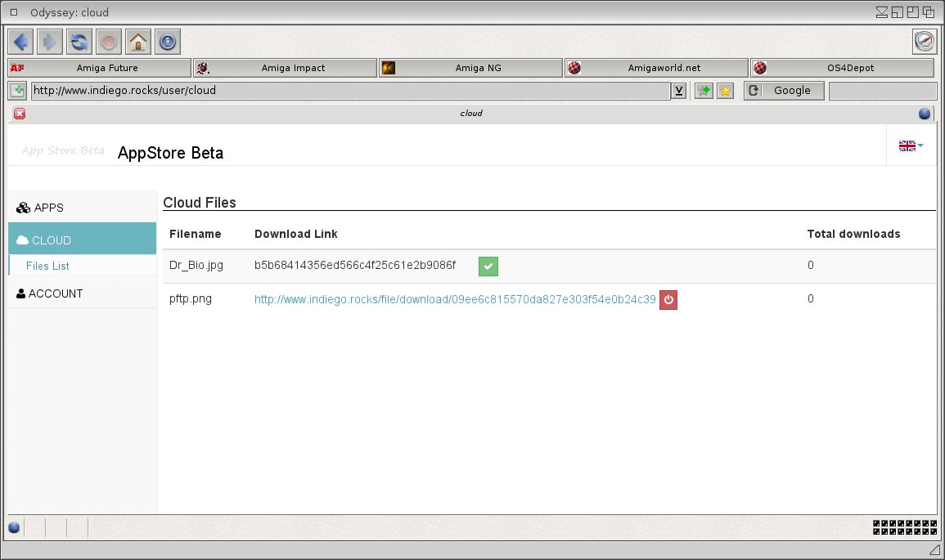Select the pftp.png filename
945x560 pixels.
click(x=191, y=299)
